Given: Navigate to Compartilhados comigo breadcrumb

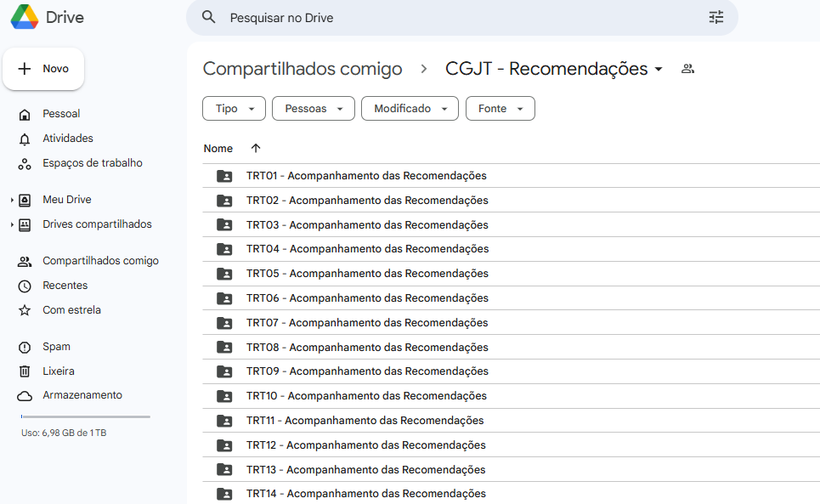Looking at the screenshot, I should point(302,69).
